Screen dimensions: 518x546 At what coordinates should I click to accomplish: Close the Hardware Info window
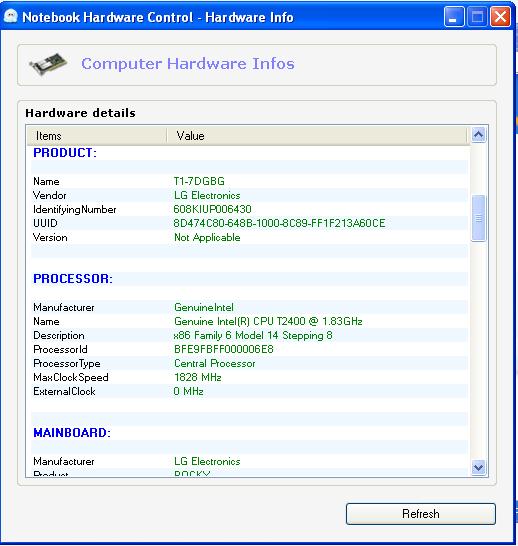[x=500, y=17]
